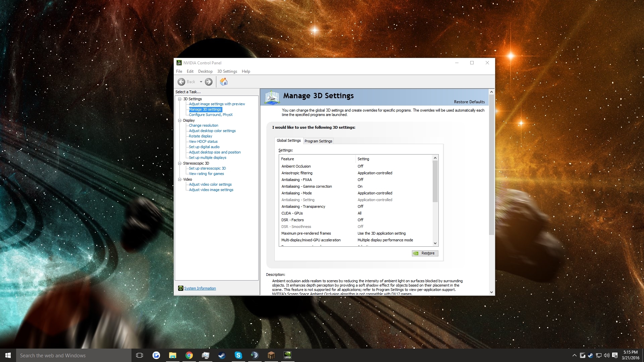The height and width of the screenshot is (362, 644).
Task: Click the Home icon in toolbar
Action: 224,82
